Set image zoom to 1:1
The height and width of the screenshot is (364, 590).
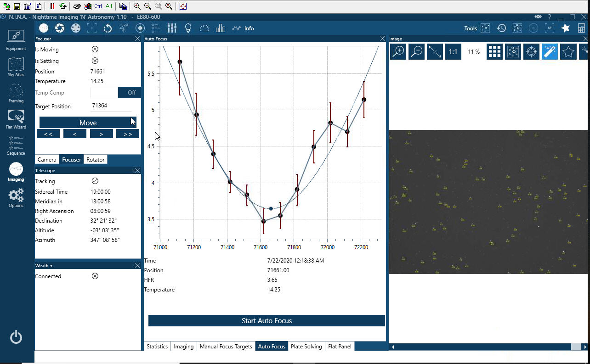453,52
